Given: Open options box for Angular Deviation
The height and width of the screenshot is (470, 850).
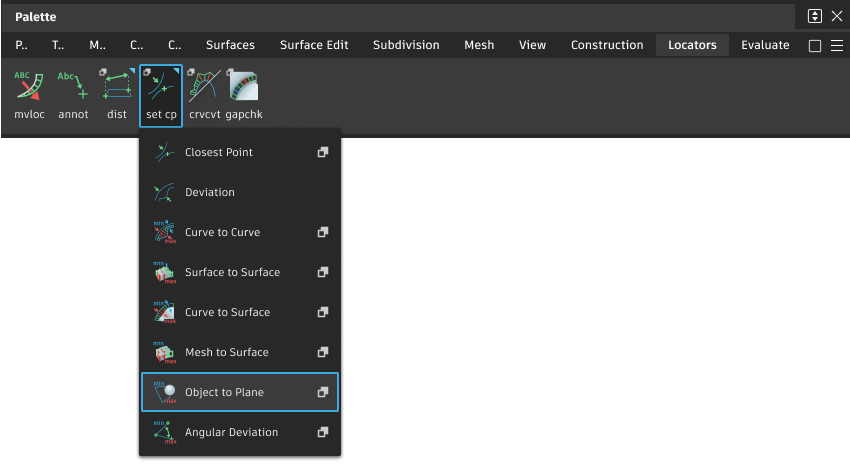Looking at the screenshot, I should (323, 432).
